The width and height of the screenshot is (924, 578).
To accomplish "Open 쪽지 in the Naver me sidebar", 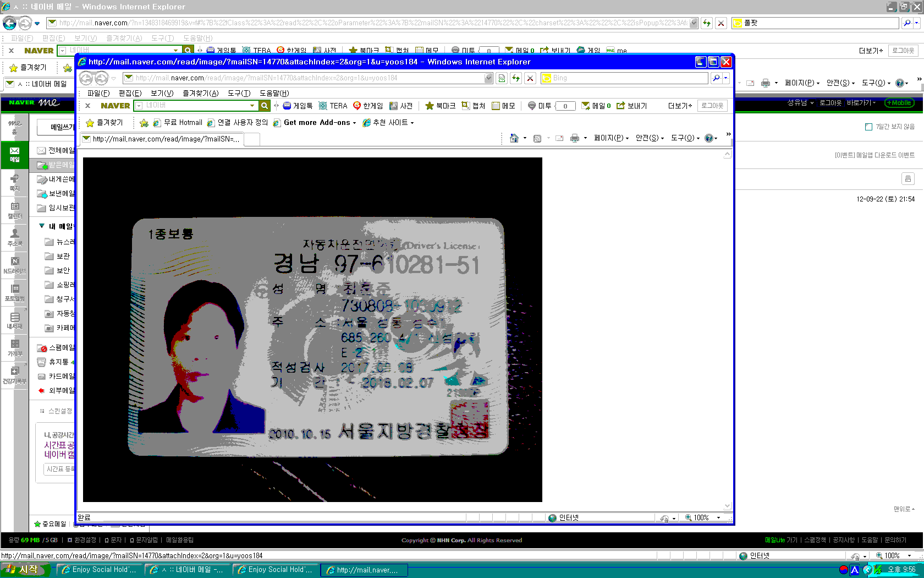I will click(15, 182).
